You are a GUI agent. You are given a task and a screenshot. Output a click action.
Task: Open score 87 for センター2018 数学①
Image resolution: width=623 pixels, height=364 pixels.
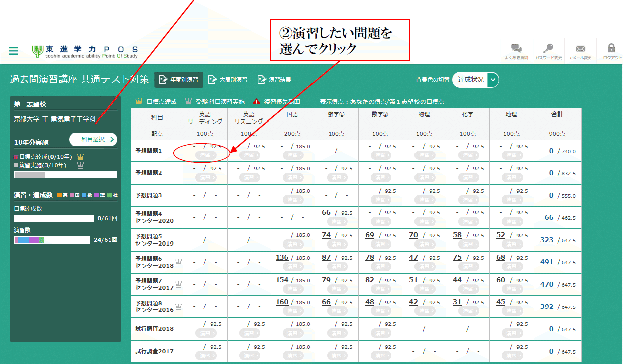coord(326,257)
